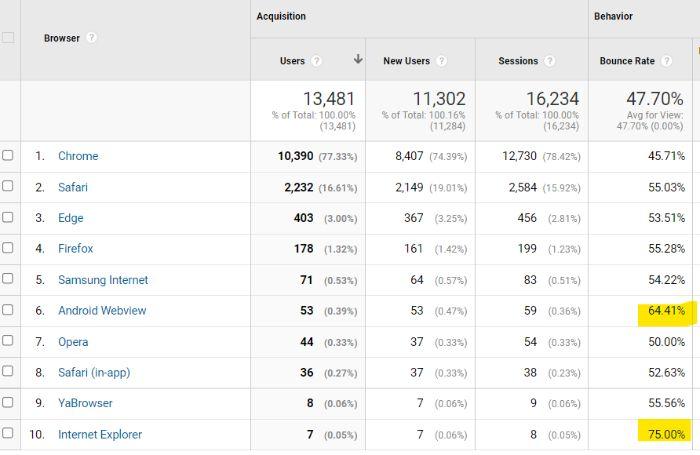Screen dimensions: 700x455
Task: Open help icon next to Users header
Action: point(316,61)
